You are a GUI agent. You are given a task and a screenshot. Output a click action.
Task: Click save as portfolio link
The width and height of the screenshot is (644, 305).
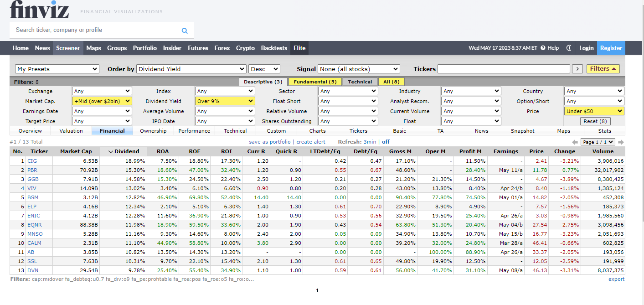click(x=270, y=142)
